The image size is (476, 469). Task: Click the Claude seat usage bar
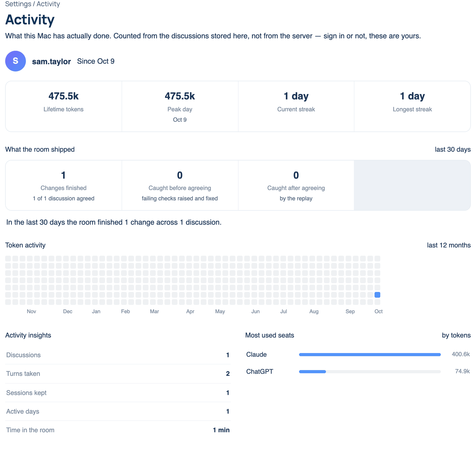click(x=370, y=354)
